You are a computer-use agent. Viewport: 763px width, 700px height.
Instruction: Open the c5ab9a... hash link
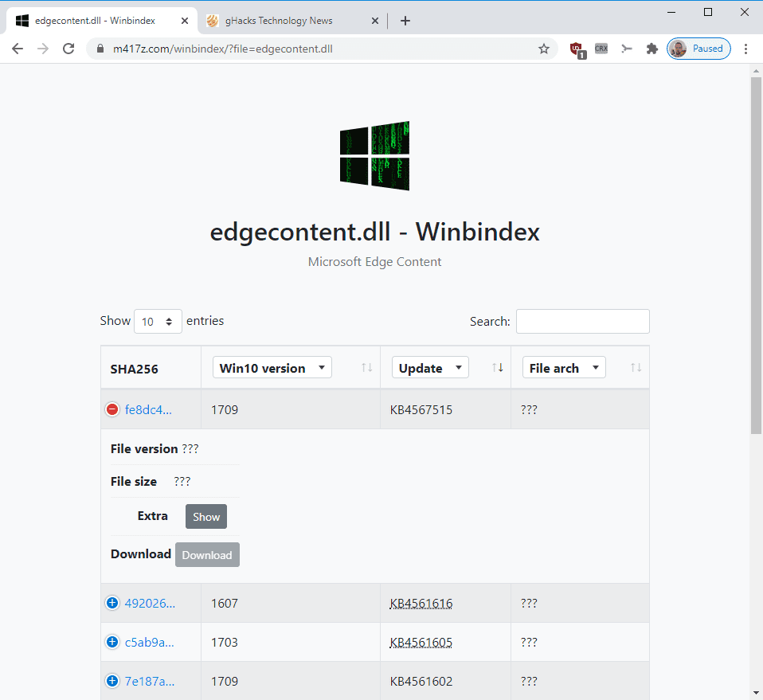click(x=150, y=642)
